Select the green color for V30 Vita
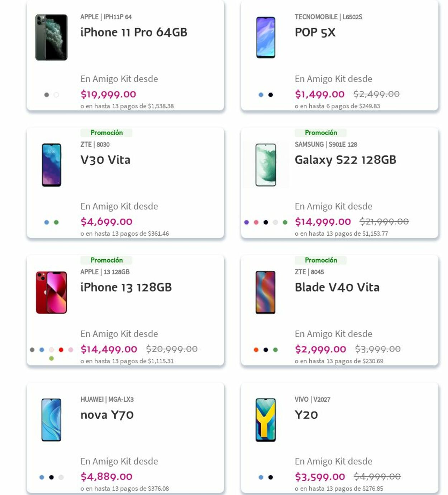The image size is (448, 495). pyautogui.click(x=56, y=222)
